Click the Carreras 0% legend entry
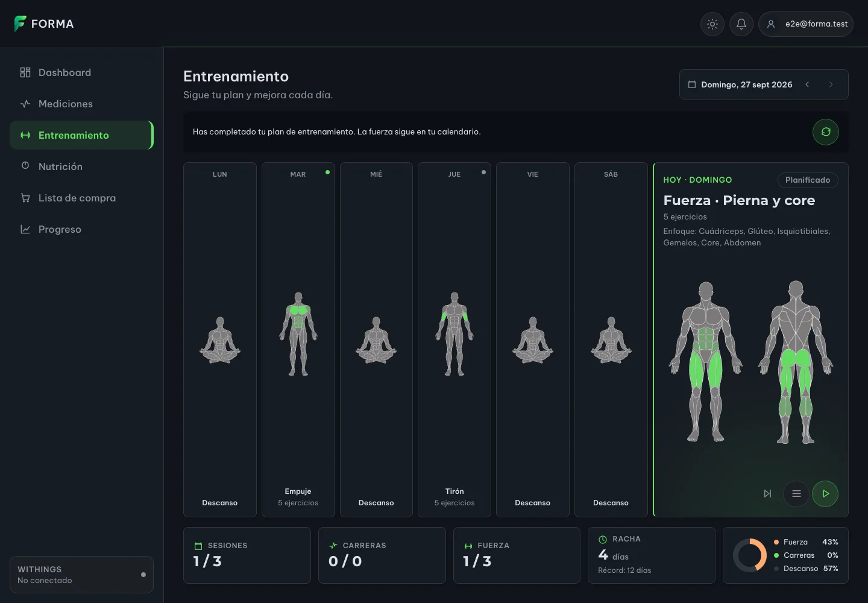Image resolution: width=868 pixels, height=603 pixels. 806,555
